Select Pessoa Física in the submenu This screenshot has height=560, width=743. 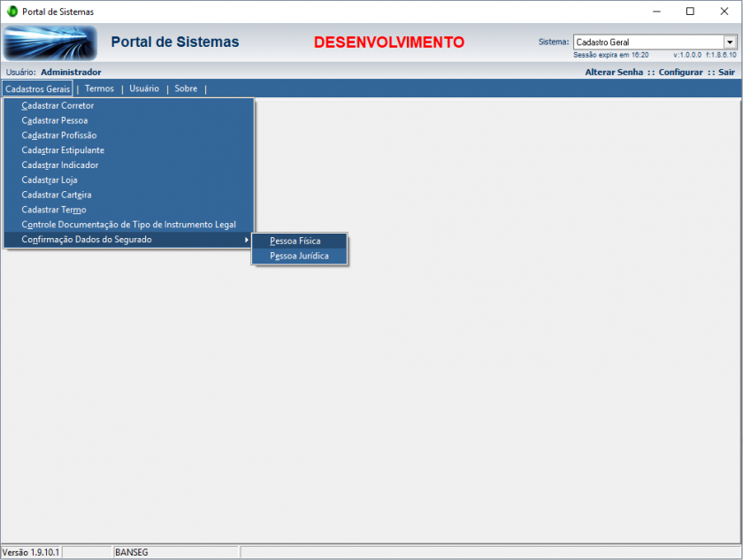pos(295,241)
